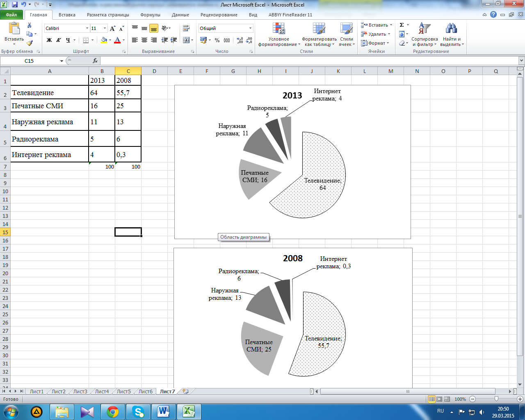Screen dimensions: 525x420
Task: Open the font size dropdown
Action: (105, 28)
